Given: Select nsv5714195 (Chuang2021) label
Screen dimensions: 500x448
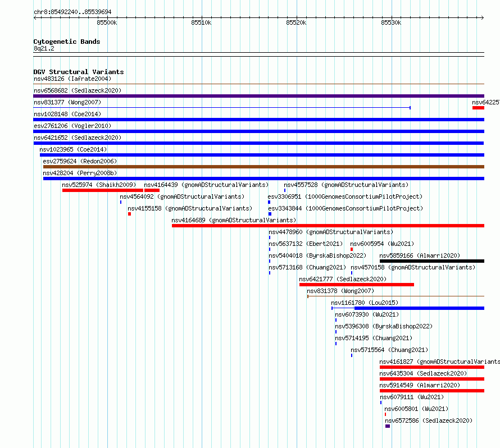Looking at the screenshot, I should tap(374, 338).
